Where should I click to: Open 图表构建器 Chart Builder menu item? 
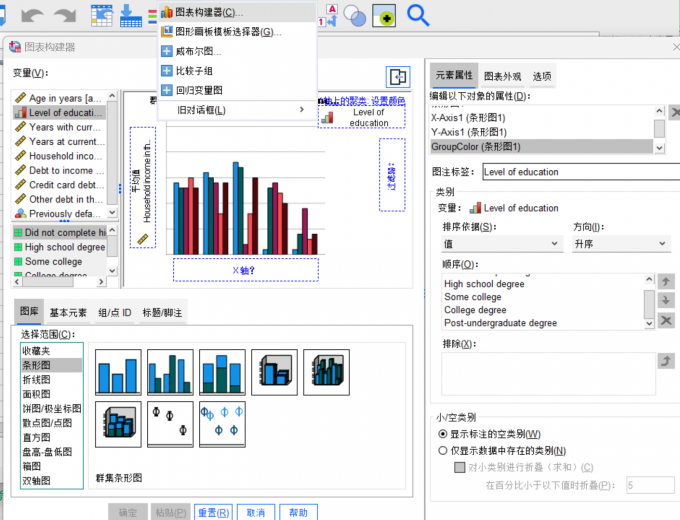238,12
